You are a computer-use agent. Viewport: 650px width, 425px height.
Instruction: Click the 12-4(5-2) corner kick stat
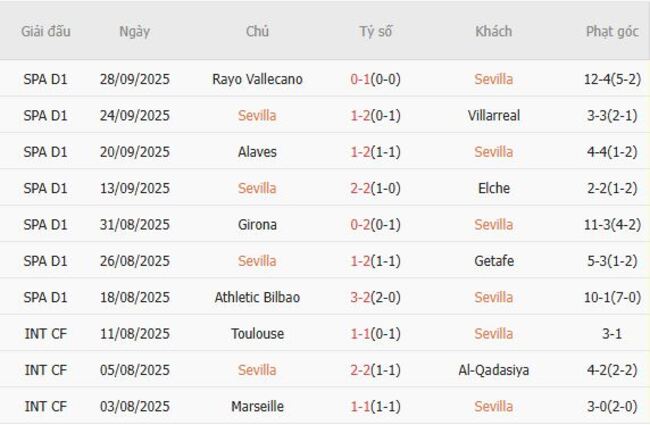[x=612, y=79]
